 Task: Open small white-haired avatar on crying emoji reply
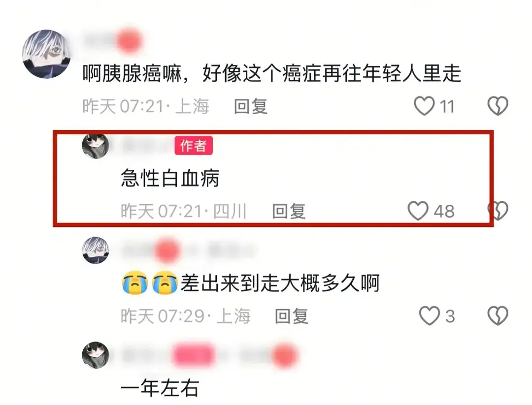point(96,250)
